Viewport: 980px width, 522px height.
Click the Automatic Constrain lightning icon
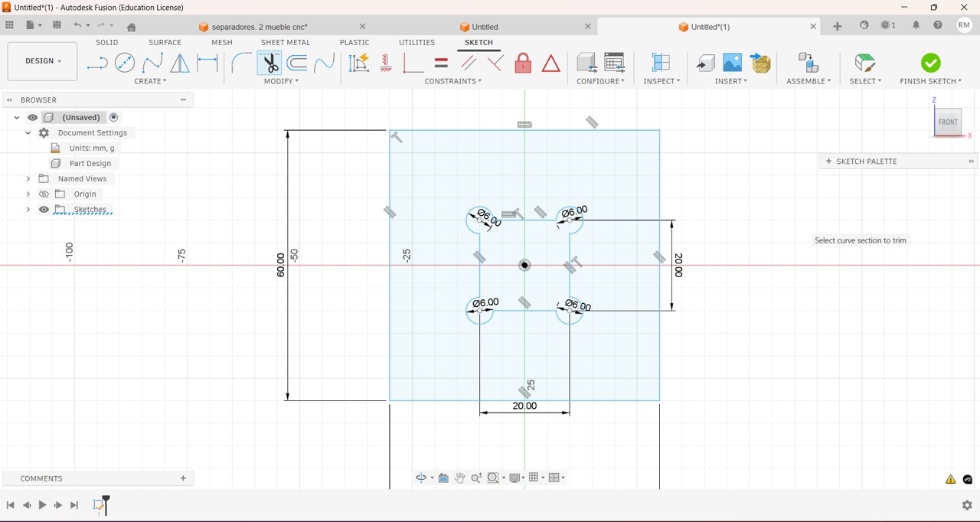tap(358, 63)
